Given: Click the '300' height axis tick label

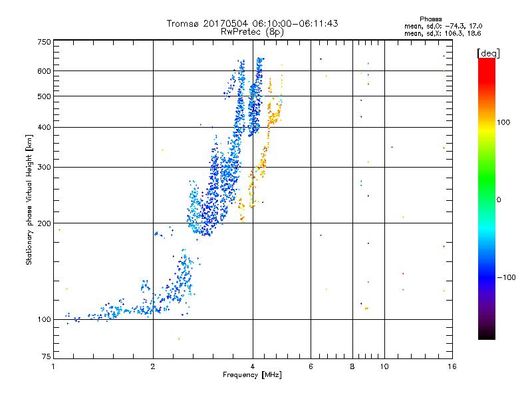Looking at the screenshot, I should 45,168.
